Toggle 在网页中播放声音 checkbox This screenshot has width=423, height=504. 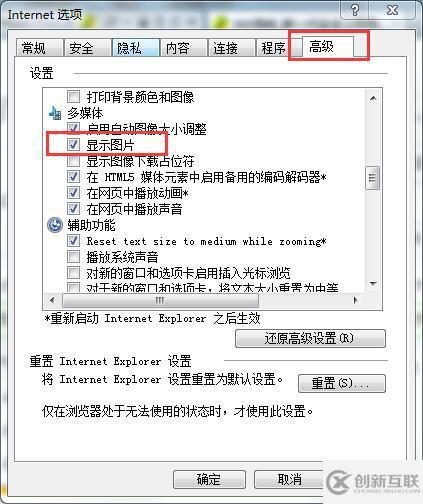[73, 209]
